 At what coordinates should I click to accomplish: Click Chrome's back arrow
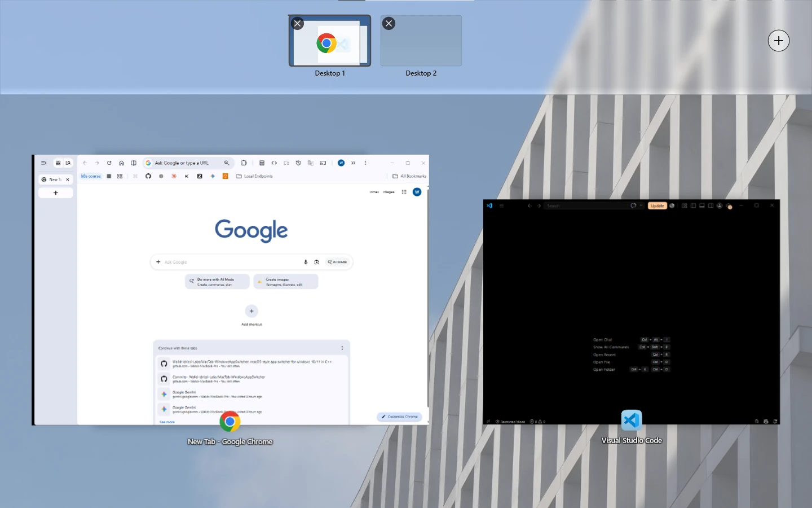click(x=85, y=163)
